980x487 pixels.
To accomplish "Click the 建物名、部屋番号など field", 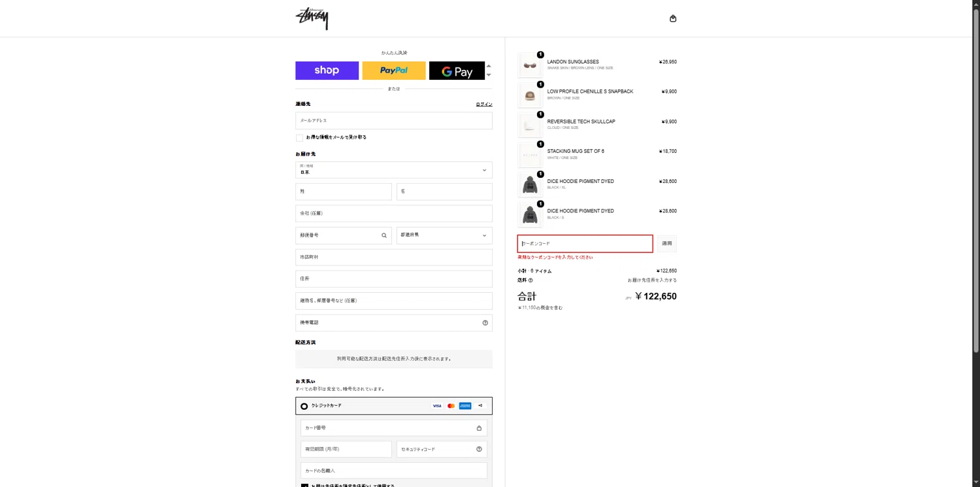I will click(394, 301).
